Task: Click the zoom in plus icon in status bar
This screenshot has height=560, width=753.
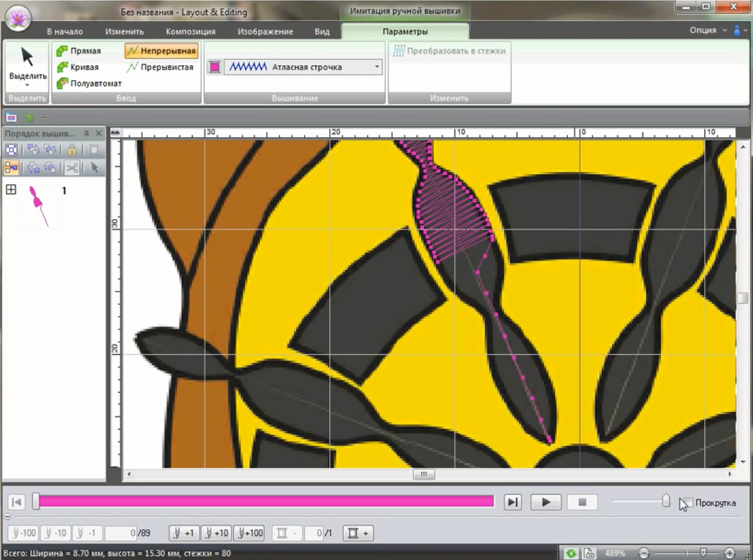Action: click(729, 553)
